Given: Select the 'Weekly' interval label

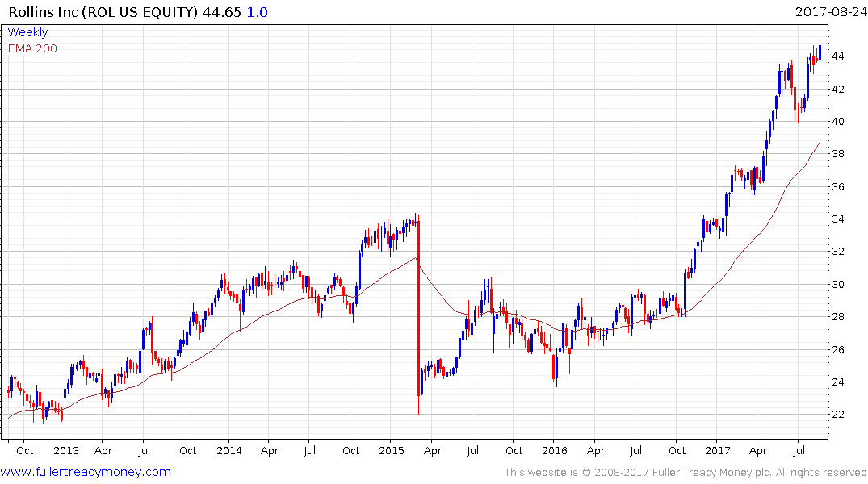Looking at the screenshot, I should click(x=27, y=32).
